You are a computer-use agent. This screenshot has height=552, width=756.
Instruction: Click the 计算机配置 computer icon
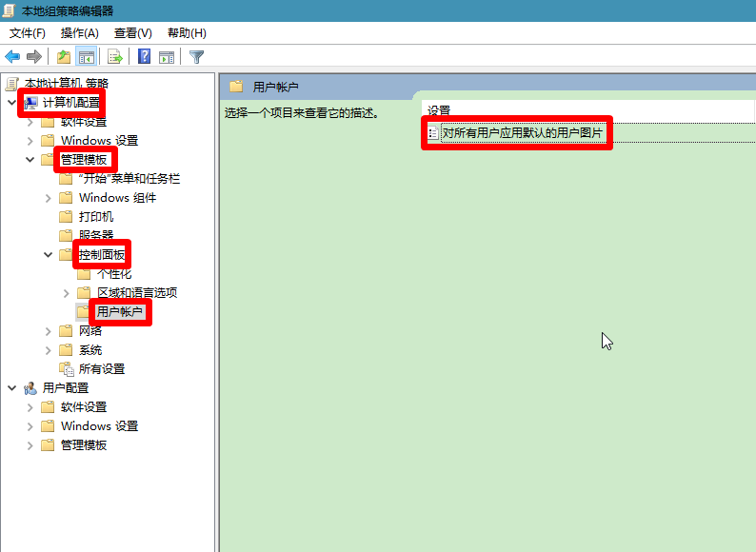pyautogui.click(x=30, y=103)
